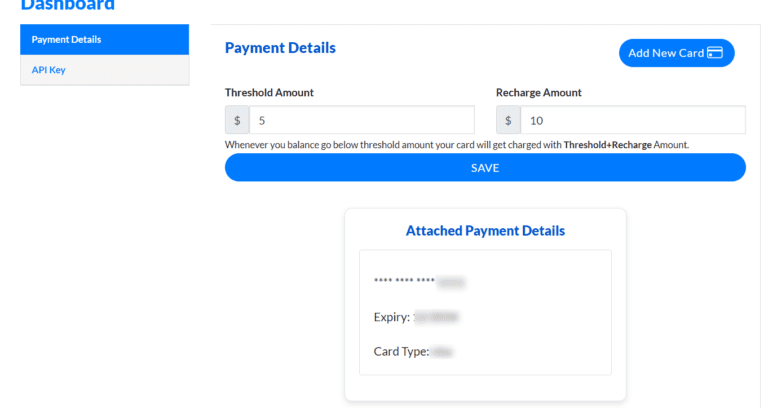Click the Threshold Amount field label

269,93
